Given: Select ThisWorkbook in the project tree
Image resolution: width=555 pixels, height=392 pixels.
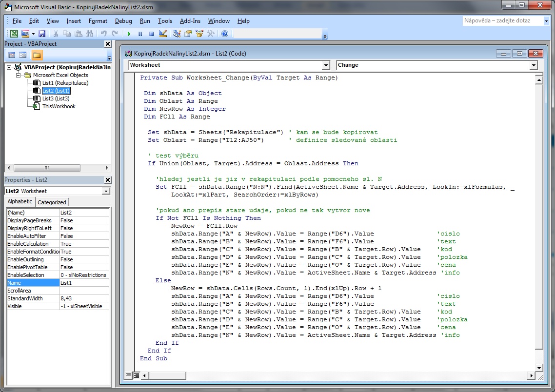Looking at the screenshot, I should pyautogui.click(x=59, y=106).
